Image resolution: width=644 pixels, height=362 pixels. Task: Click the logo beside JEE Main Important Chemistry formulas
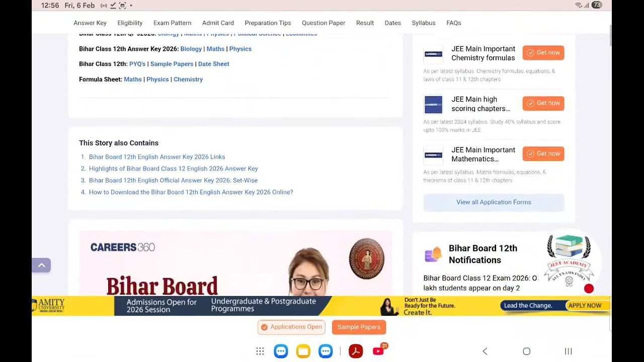point(433,54)
